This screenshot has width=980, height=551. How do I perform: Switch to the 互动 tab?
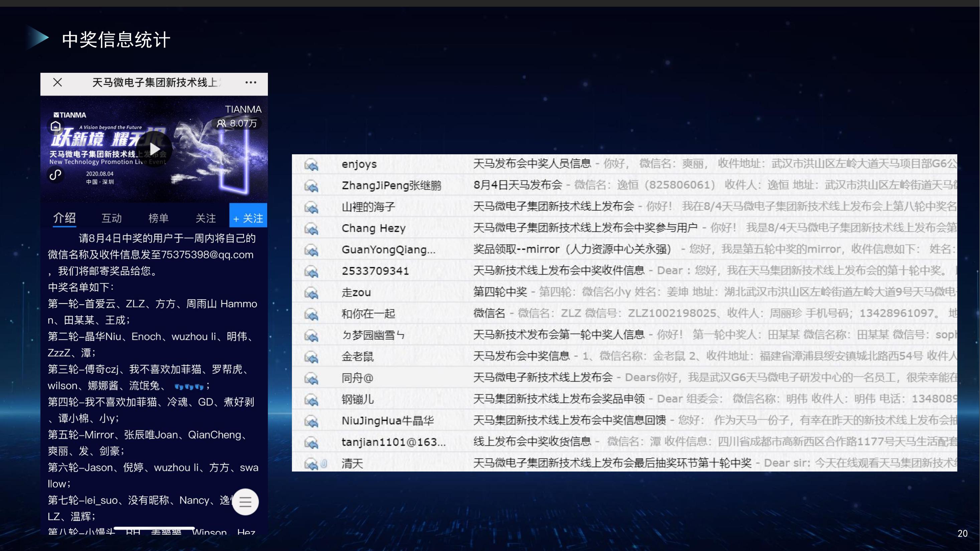(x=112, y=218)
